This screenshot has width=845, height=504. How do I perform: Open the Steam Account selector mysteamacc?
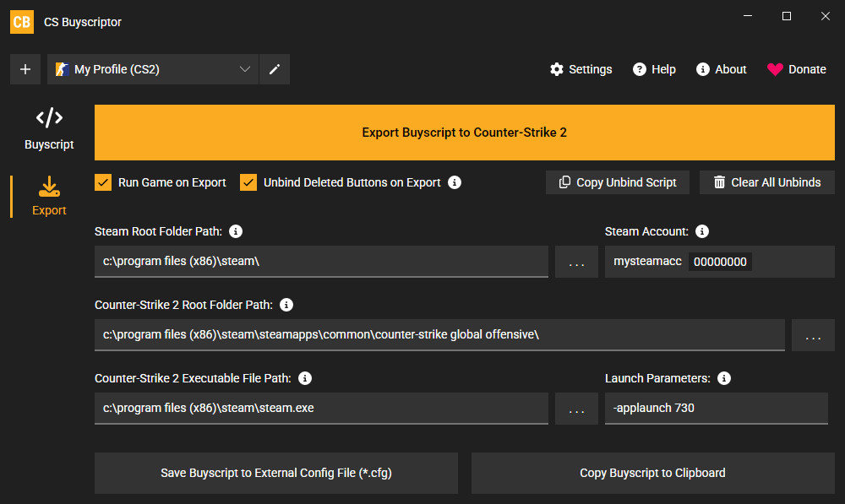coord(719,262)
